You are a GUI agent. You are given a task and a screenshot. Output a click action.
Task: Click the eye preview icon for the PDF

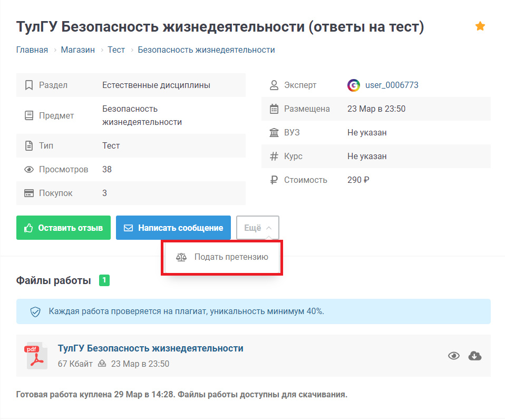453,356
